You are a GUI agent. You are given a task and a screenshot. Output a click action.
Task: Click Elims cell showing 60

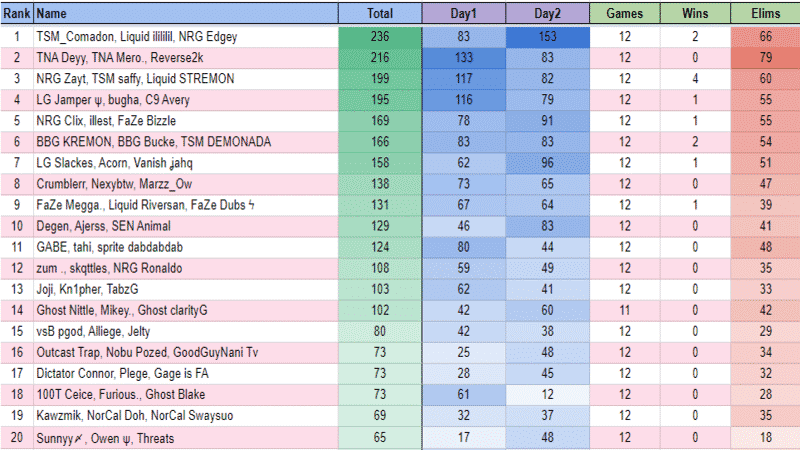pyautogui.click(x=765, y=79)
